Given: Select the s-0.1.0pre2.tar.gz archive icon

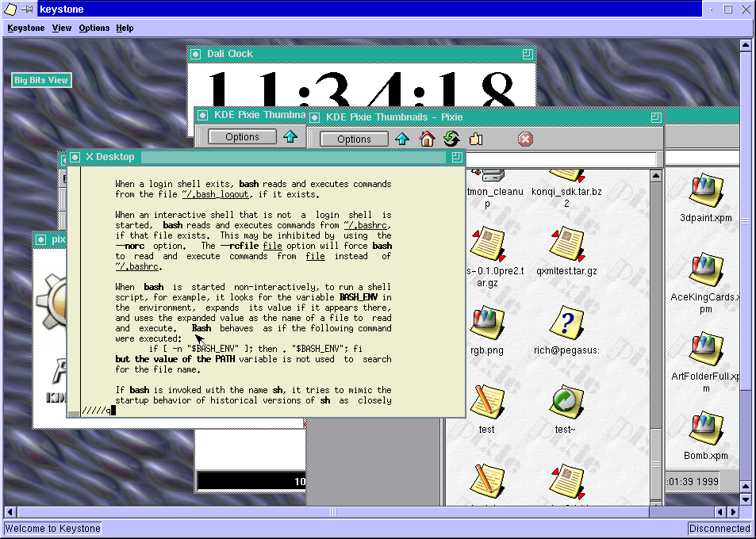Looking at the screenshot, I should click(487, 244).
